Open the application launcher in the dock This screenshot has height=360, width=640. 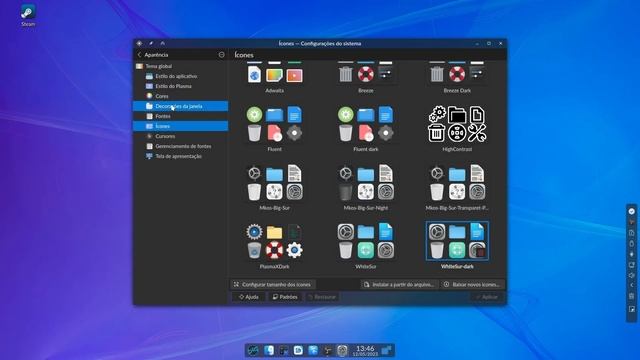point(253,350)
